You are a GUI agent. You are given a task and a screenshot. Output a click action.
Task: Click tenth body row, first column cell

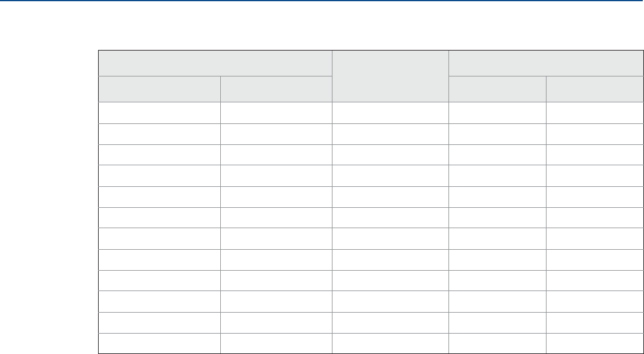(159, 301)
